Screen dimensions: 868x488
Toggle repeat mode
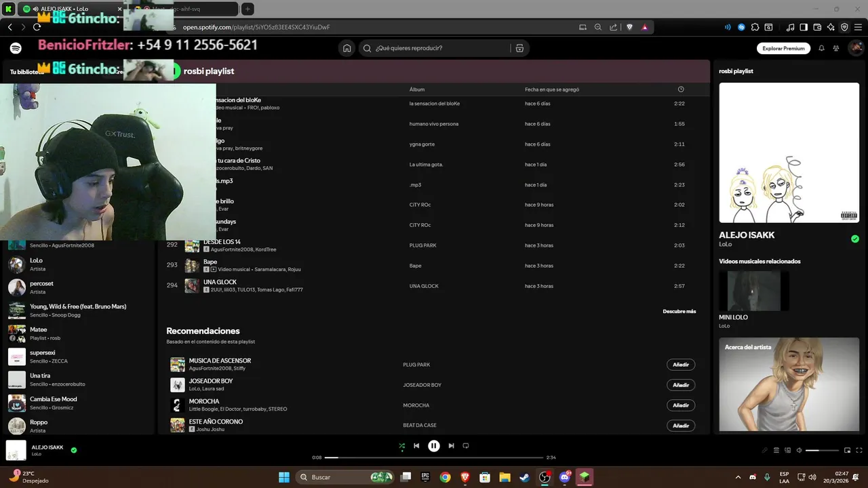466,446
